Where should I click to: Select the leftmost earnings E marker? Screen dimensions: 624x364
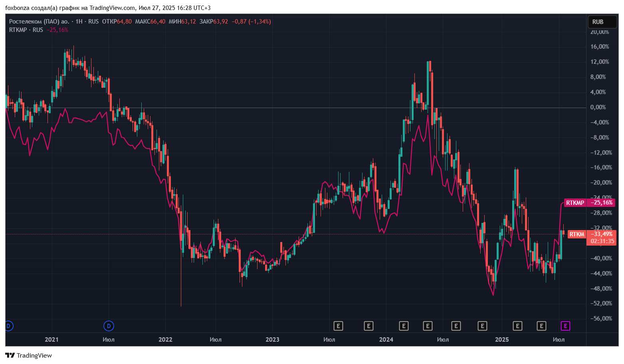coord(338,326)
